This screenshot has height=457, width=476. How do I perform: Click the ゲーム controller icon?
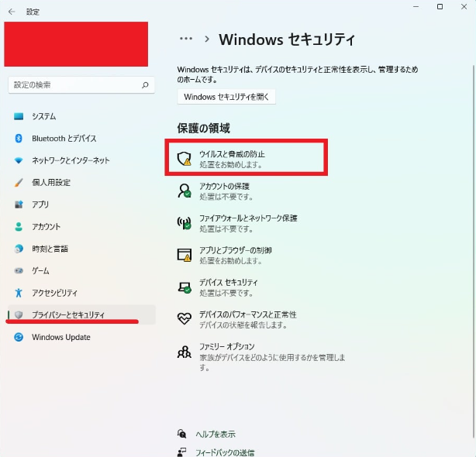click(19, 270)
